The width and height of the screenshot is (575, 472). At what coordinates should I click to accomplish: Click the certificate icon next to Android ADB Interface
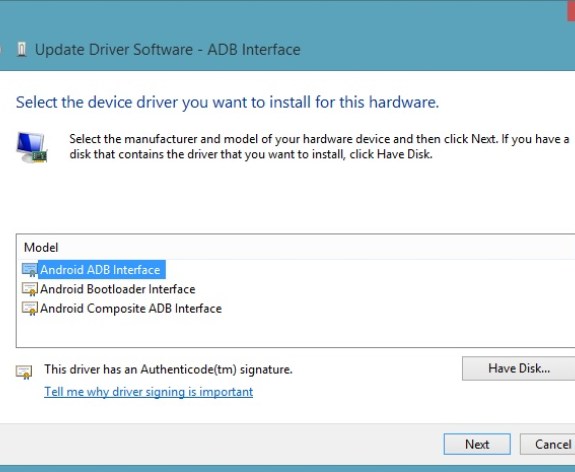[30, 270]
